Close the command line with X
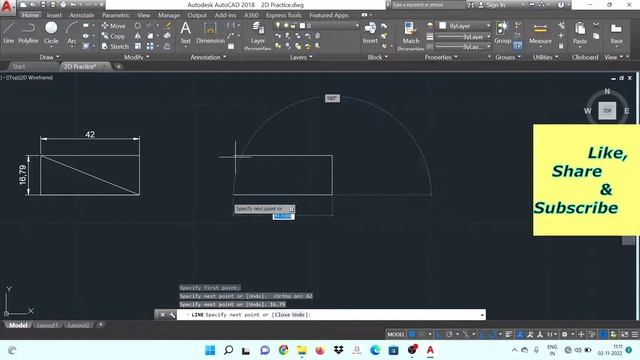 point(162,315)
